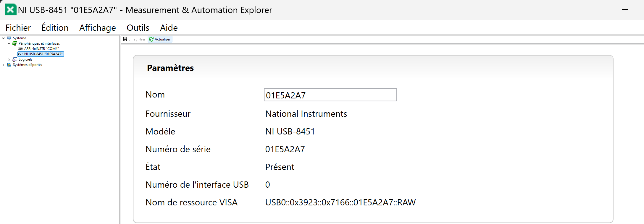Image resolution: width=644 pixels, height=224 pixels.
Task: Click the NI USB-8451 model value
Action: click(290, 132)
